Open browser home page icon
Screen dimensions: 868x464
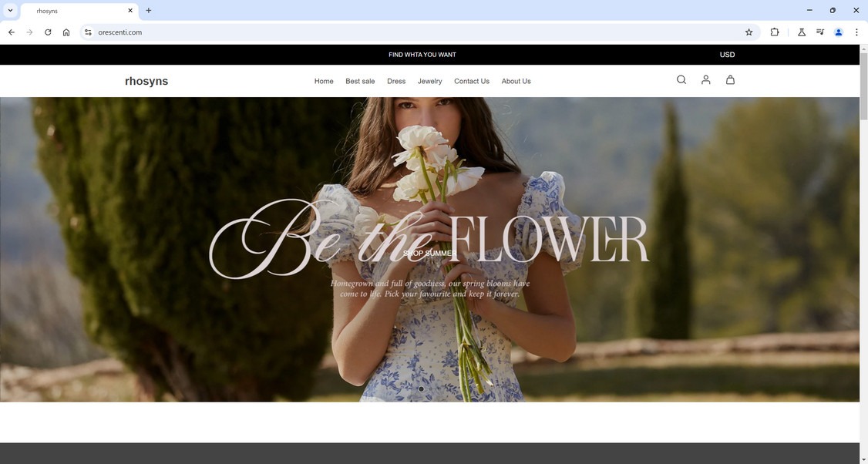[66, 32]
